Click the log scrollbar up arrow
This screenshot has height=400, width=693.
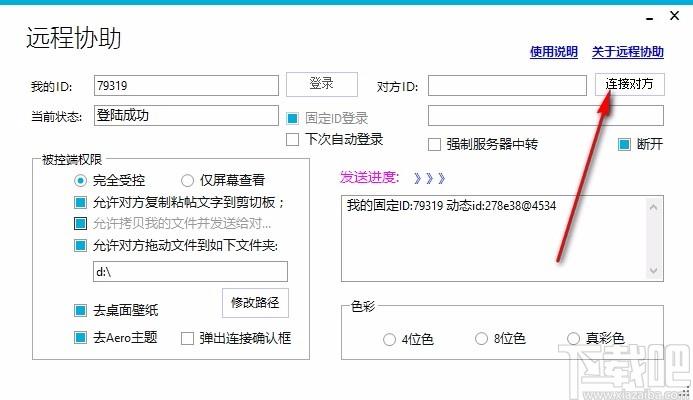[654, 207]
